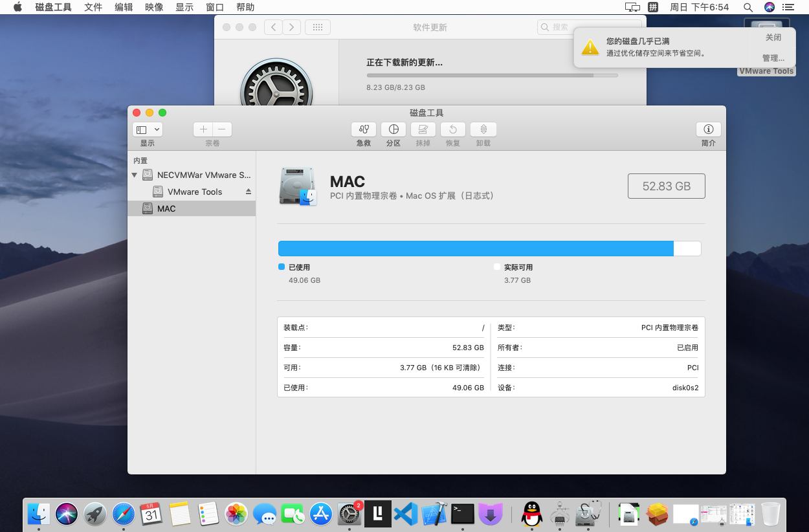Open the View (显示) sidebar dropdown

(148, 129)
